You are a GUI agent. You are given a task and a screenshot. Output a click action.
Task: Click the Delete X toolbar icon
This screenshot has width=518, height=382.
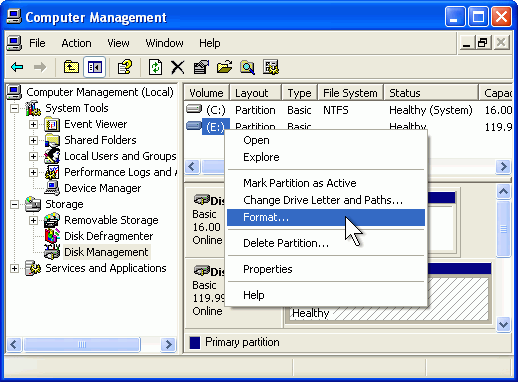point(178,67)
